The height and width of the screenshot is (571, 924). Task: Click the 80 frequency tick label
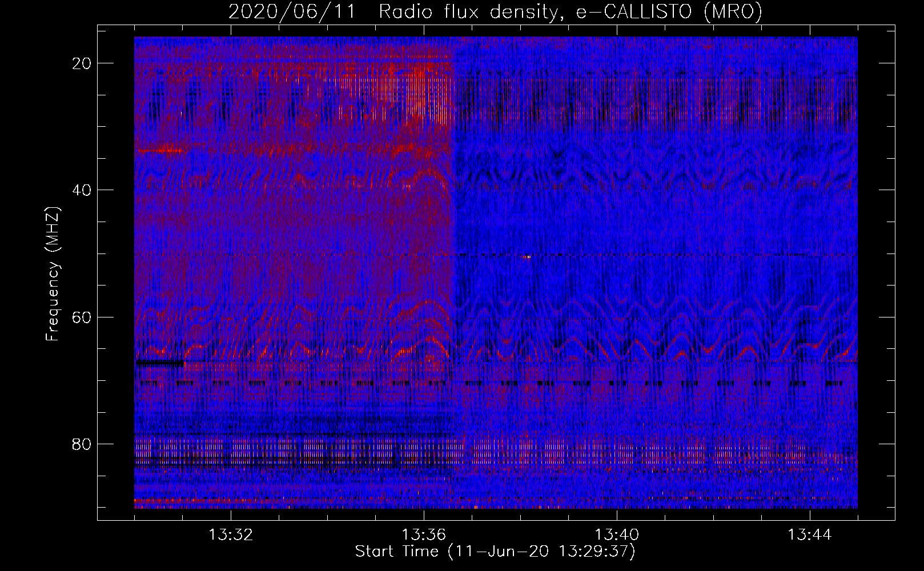click(82, 444)
